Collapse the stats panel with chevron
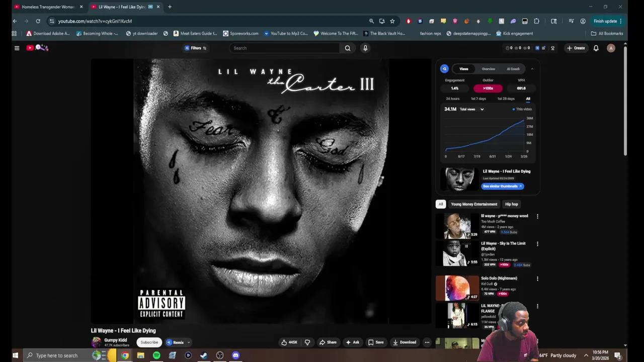Viewport: 644px width, 362px height. [532, 69]
